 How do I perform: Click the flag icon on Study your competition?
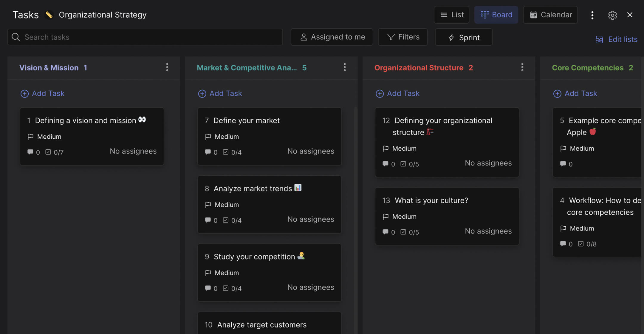(208, 273)
